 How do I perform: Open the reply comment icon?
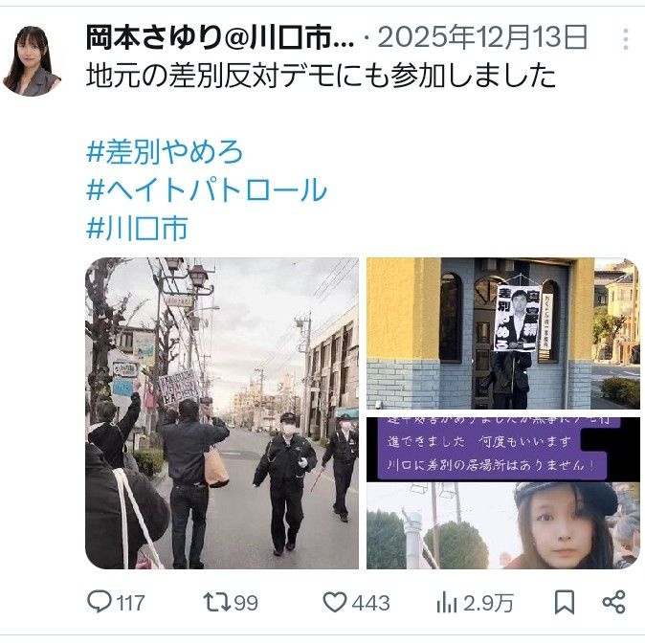[x=100, y=602]
